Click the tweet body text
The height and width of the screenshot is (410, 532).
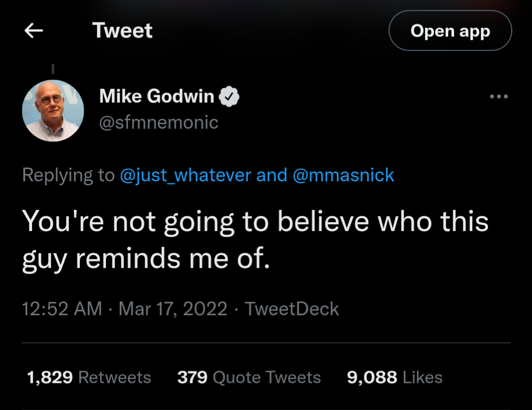[x=255, y=240]
